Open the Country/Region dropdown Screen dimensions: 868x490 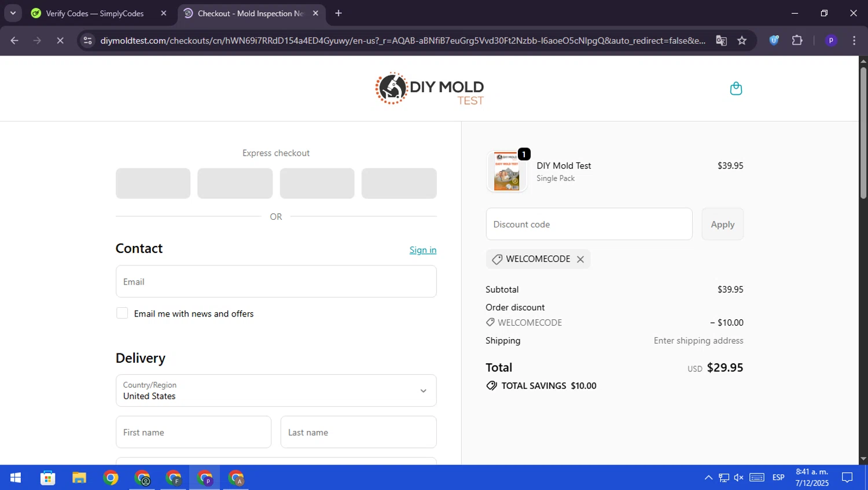tap(276, 390)
